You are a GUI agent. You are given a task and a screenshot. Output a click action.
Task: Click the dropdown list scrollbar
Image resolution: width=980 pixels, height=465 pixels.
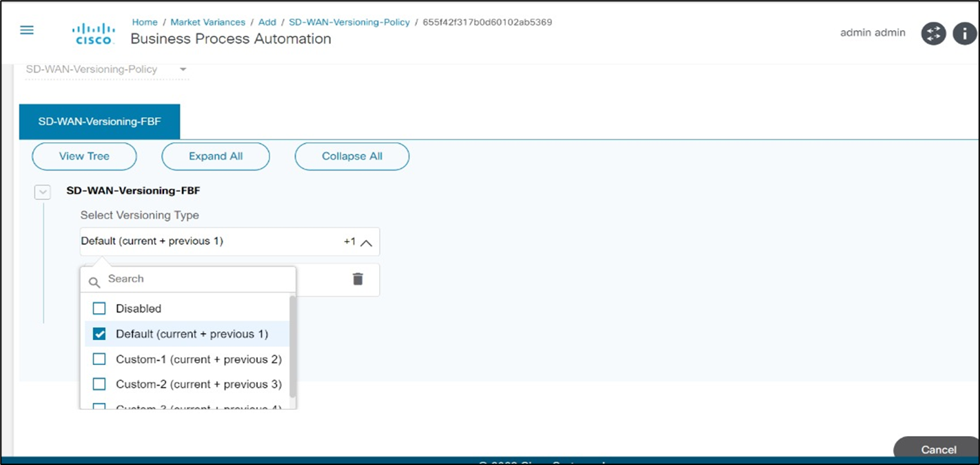[x=293, y=346]
